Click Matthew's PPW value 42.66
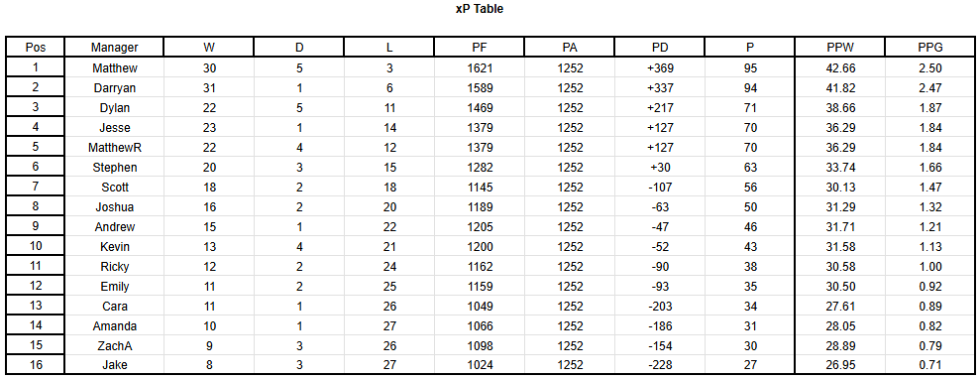Screen dimensions: 980x379 click(840, 68)
